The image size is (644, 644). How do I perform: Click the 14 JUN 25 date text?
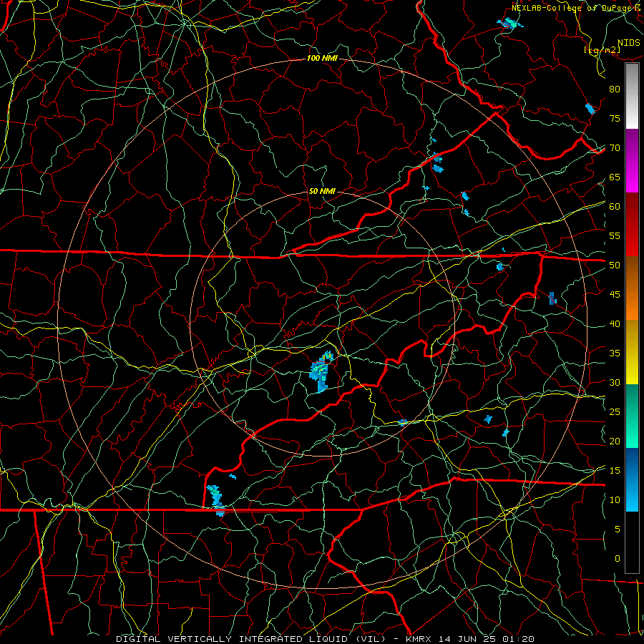pos(467,639)
